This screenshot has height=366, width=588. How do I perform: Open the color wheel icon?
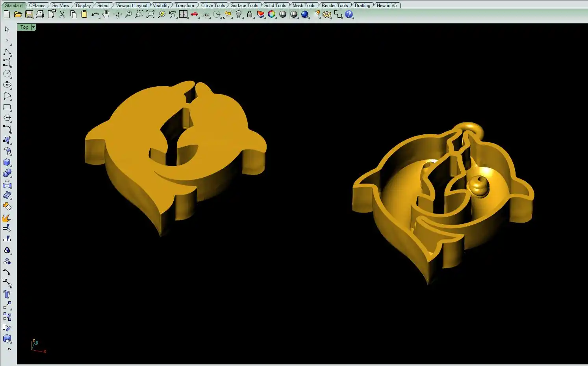pyautogui.click(x=272, y=15)
